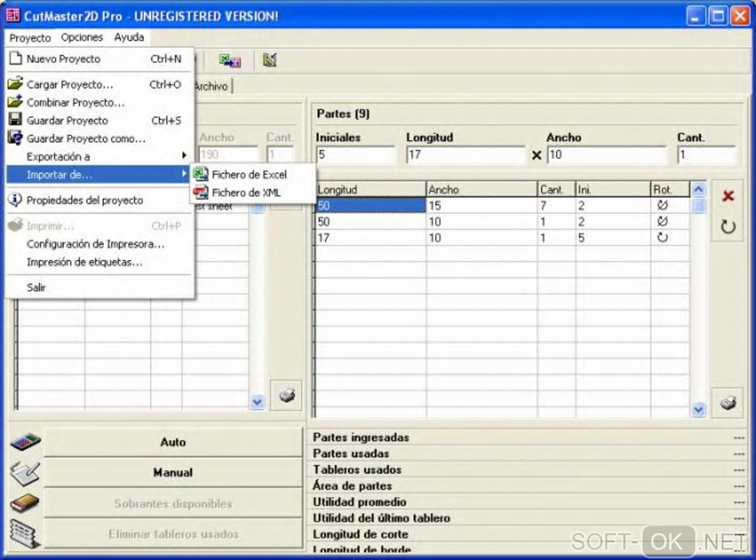Expand the Exportación a submenu

point(99,156)
